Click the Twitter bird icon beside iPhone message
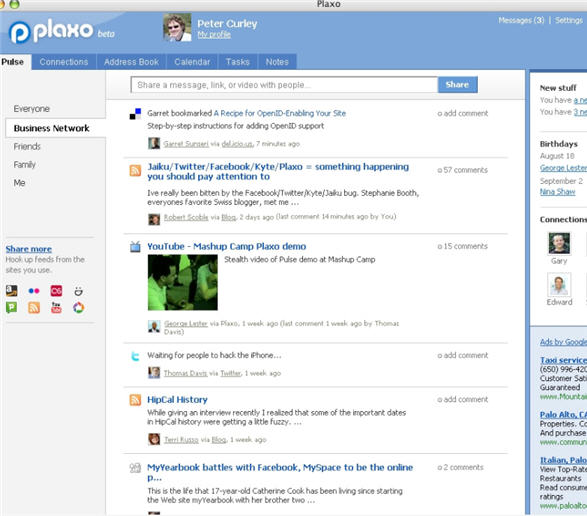The width and height of the screenshot is (587, 516). [x=135, y=356]
